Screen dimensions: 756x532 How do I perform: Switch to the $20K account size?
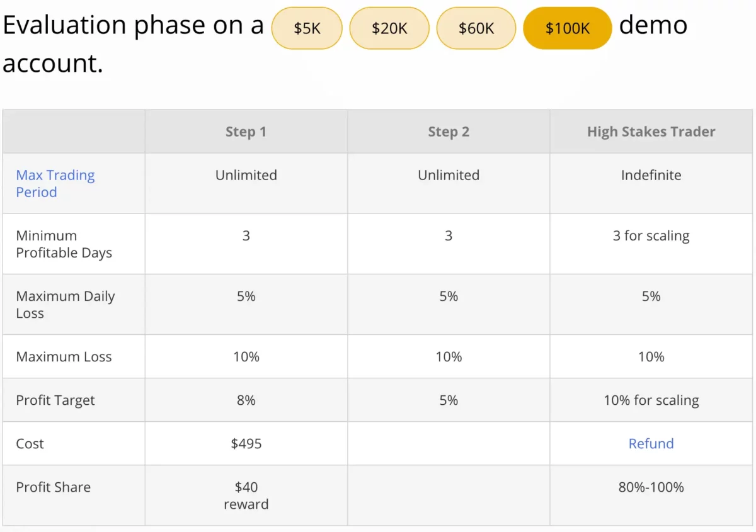pyautogui.click(x=389, y=28)
